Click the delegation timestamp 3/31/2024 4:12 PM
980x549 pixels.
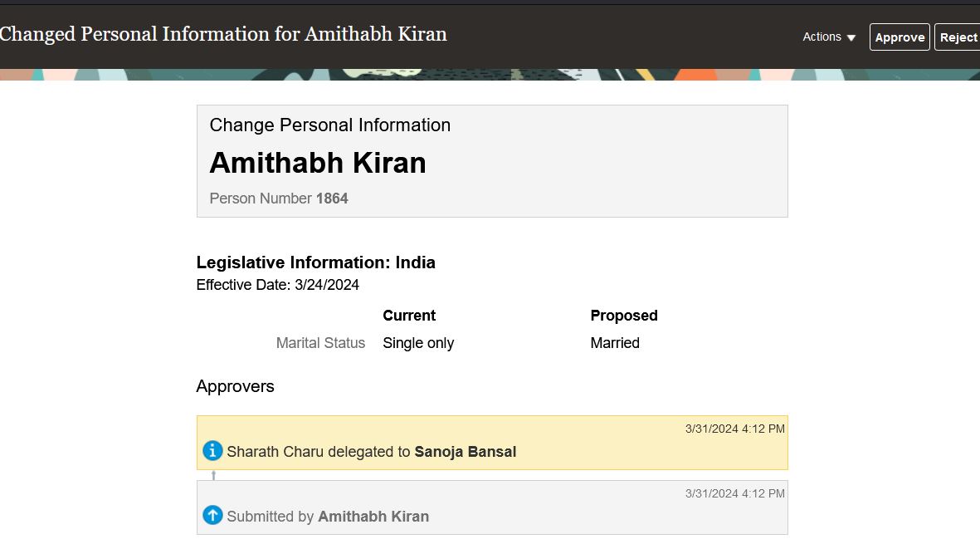[734, 429]
